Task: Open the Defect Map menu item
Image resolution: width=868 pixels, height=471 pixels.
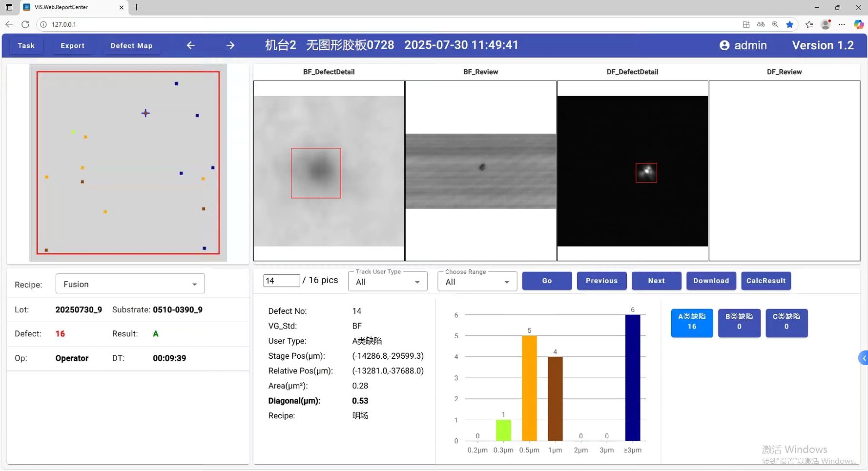Action: [131, 45]
